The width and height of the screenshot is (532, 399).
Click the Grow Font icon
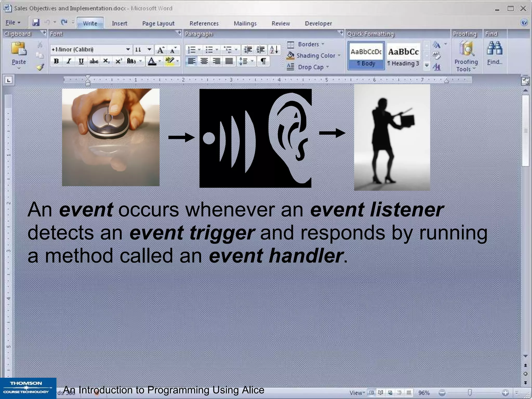[x=161, y=50]
